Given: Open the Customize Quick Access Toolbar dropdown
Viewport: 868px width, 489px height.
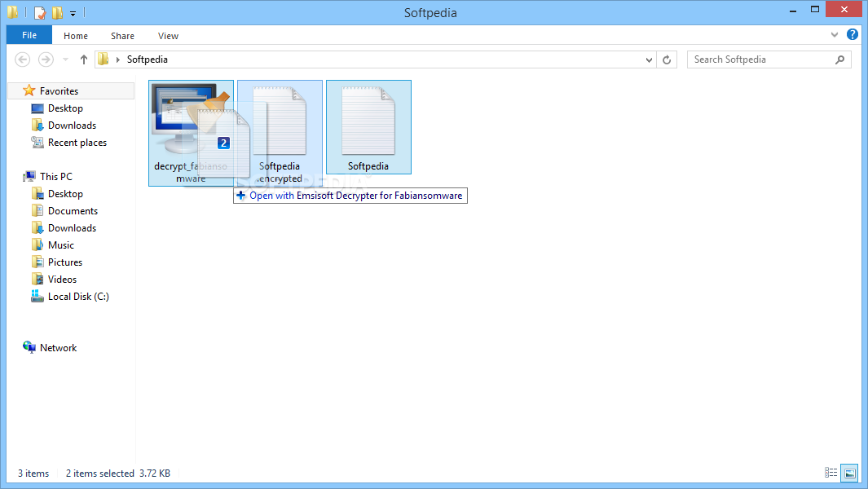Looking at the screenshot, I should point(73,13).
